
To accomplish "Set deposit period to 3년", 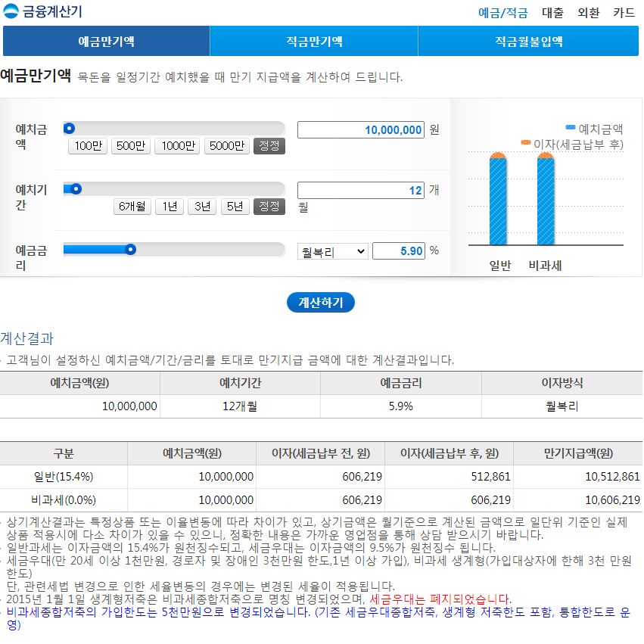I will (x=202, y=206).
